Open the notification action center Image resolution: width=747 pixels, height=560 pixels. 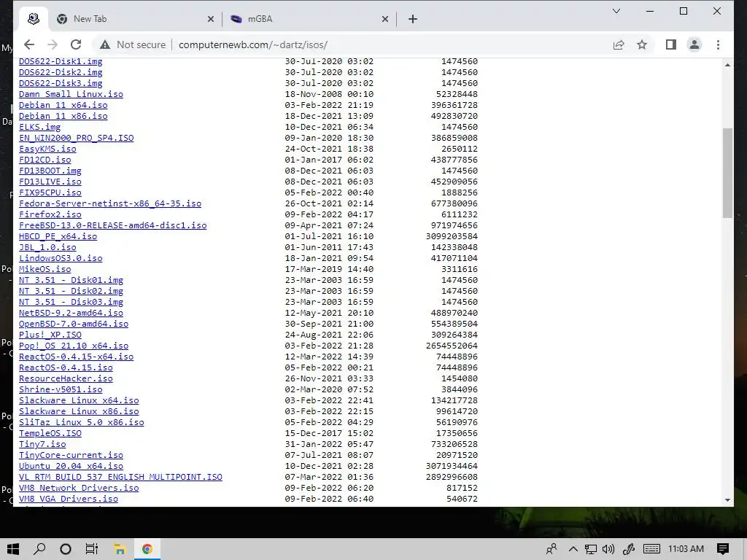tap(723, 549)
